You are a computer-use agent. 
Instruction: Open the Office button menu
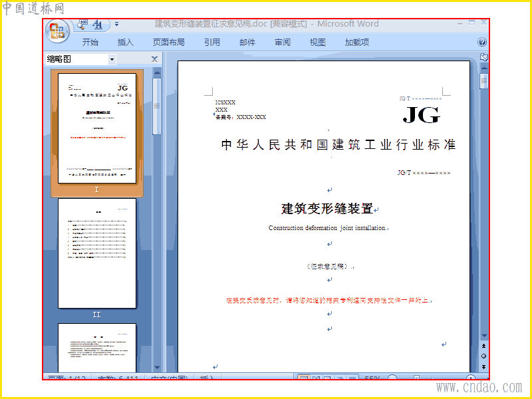coord(57,31)
